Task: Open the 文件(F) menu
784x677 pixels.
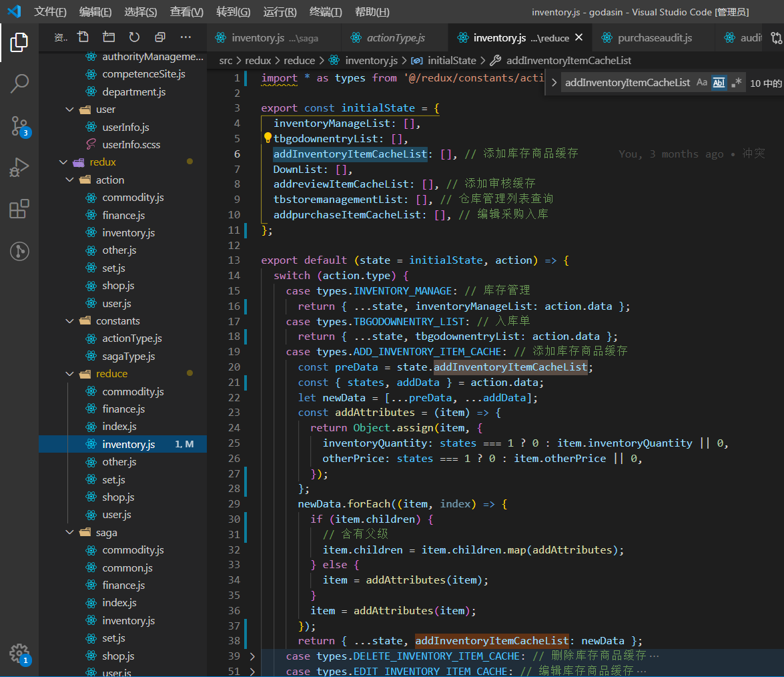Action: (50, 11)
